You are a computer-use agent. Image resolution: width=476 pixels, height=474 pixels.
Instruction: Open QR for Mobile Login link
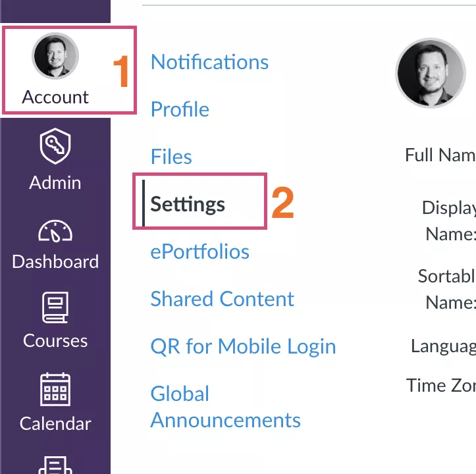click(x=243, y=346)
